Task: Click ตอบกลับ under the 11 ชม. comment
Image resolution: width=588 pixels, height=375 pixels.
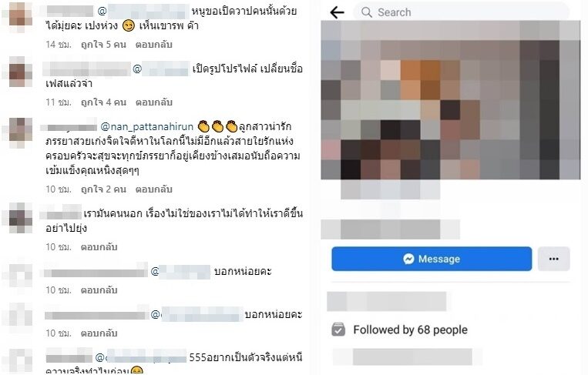Action: point(154,102)
